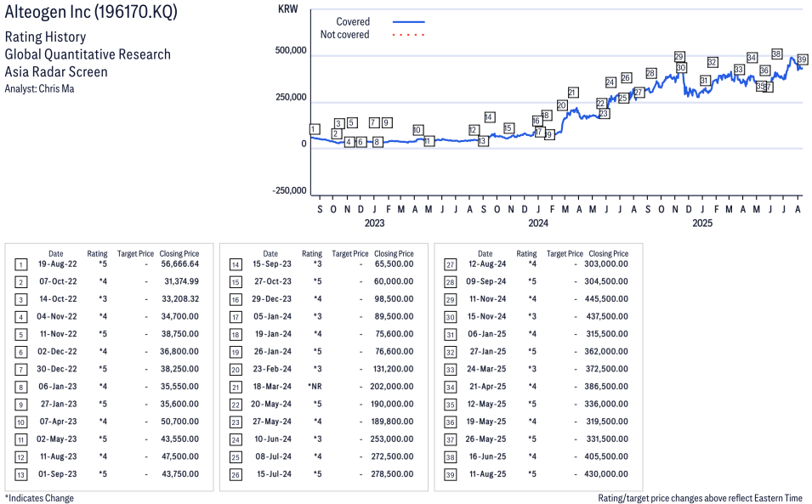This screenshot has height=504, width=812.
Task: Click chart marker 29 near the 500,000 level
Action: (679, 56)
